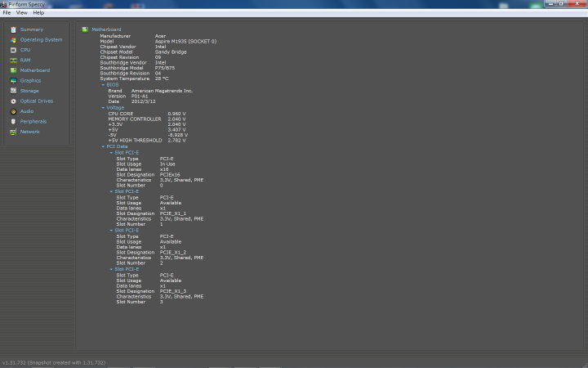Open the Operating System section
The width and height of the screenshot is (588, 368).
click(x=42, y=39)
